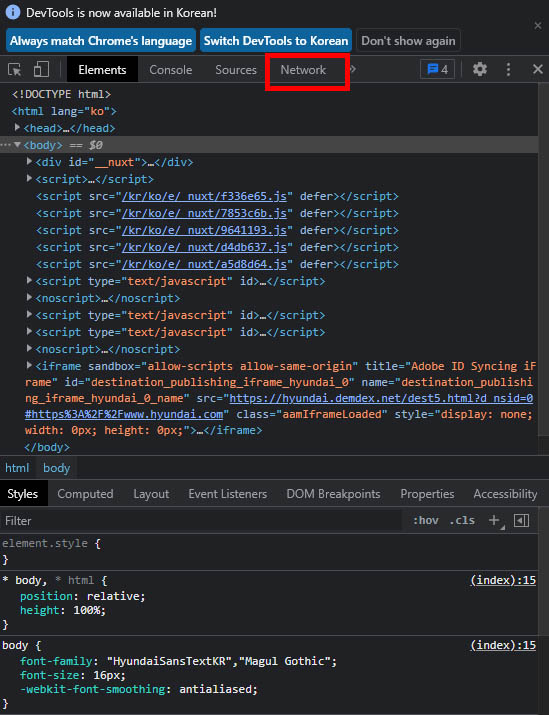Toggle the device toolbar icon
The width and height of the screenshot is (549, 715).
41,69
